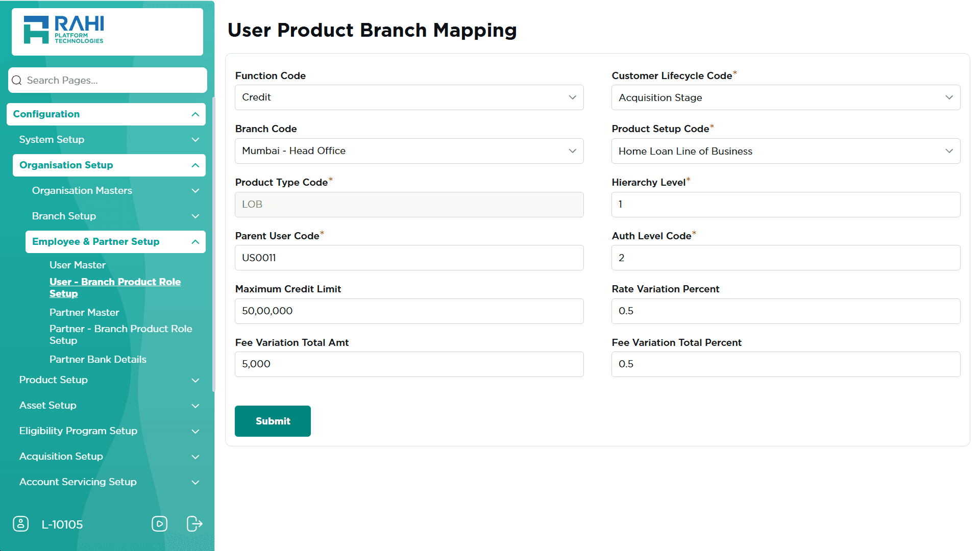Collapse the Organisation Setup section
The image size is (980, 551).
[195, 165]
